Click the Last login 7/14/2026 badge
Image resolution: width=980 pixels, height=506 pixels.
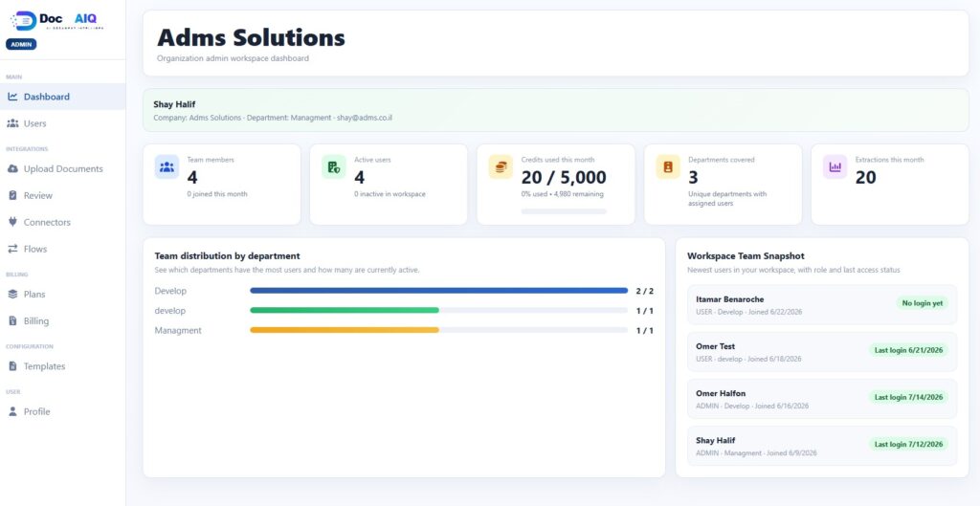[908, 397]
